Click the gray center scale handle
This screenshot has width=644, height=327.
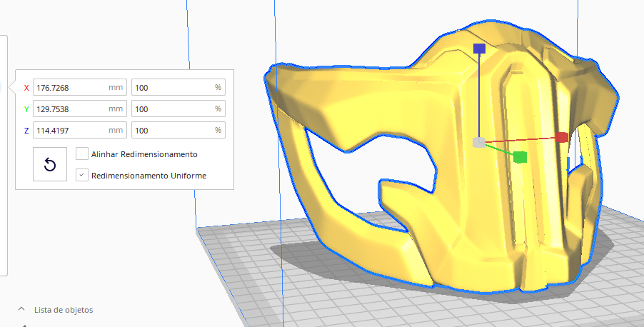tap(479, 142)
